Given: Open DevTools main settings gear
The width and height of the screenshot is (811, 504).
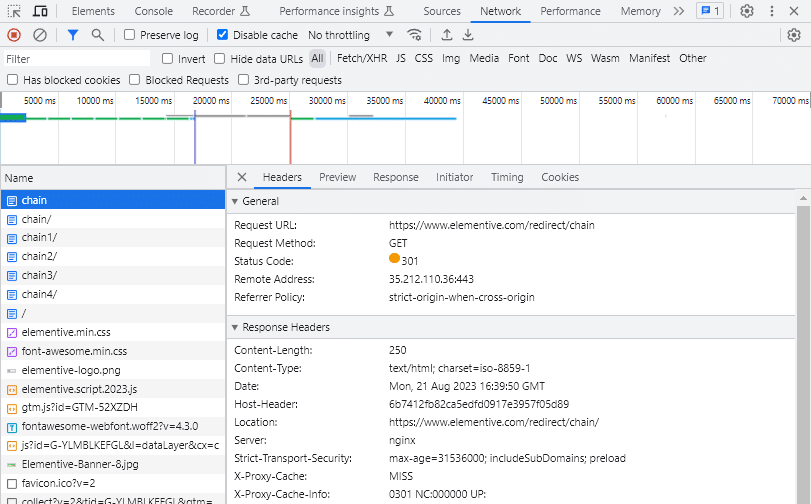Looking at the screenshot, I should 746,11.
